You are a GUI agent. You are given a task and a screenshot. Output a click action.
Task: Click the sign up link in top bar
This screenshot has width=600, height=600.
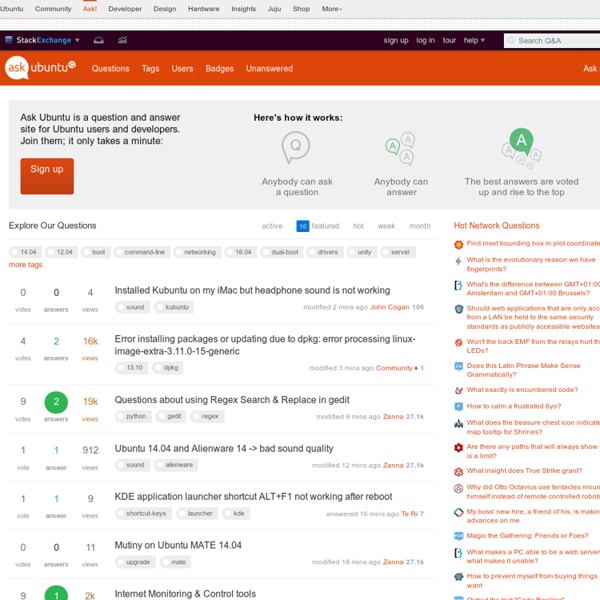(x=396, y=40)
